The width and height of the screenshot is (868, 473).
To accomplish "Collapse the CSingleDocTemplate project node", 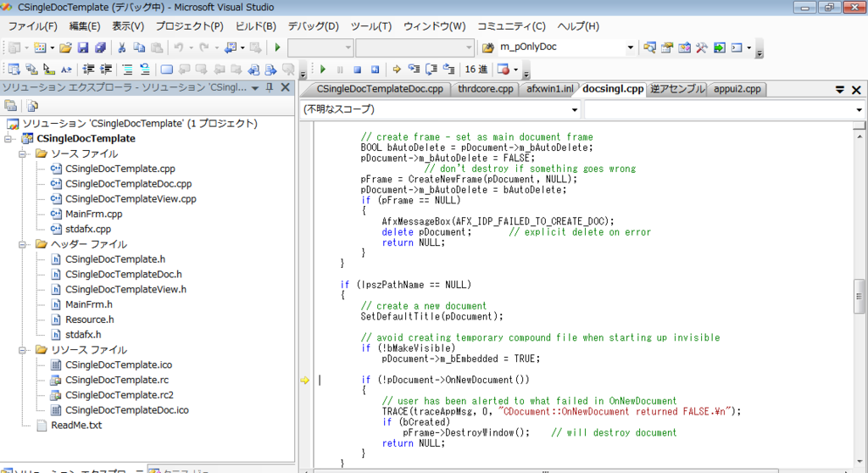I will pos(8,139).
